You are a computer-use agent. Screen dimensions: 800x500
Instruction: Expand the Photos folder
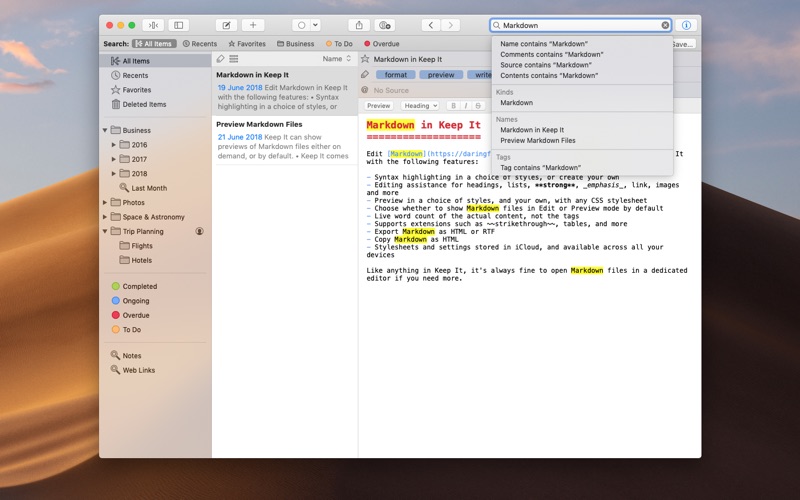click(x=105, y=203)
